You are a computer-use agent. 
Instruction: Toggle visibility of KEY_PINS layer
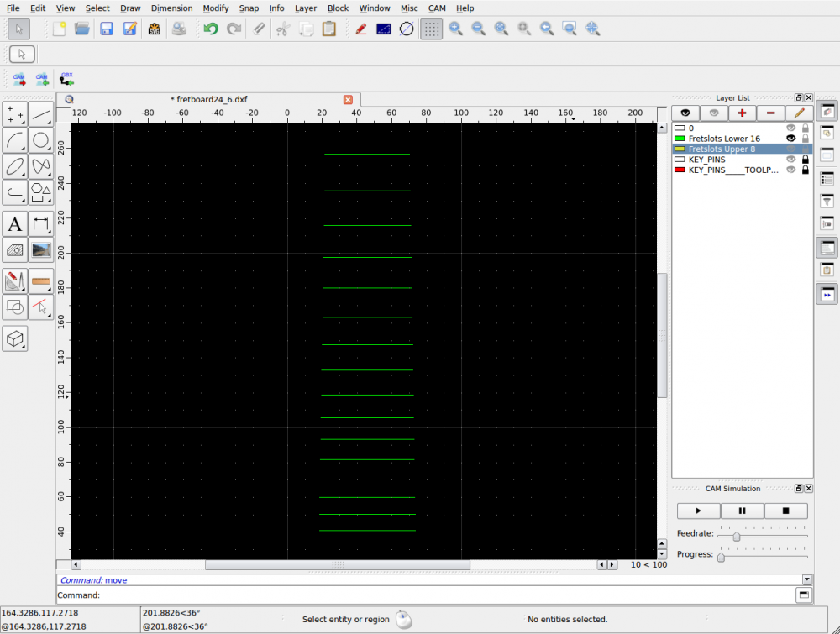point(790,159)
